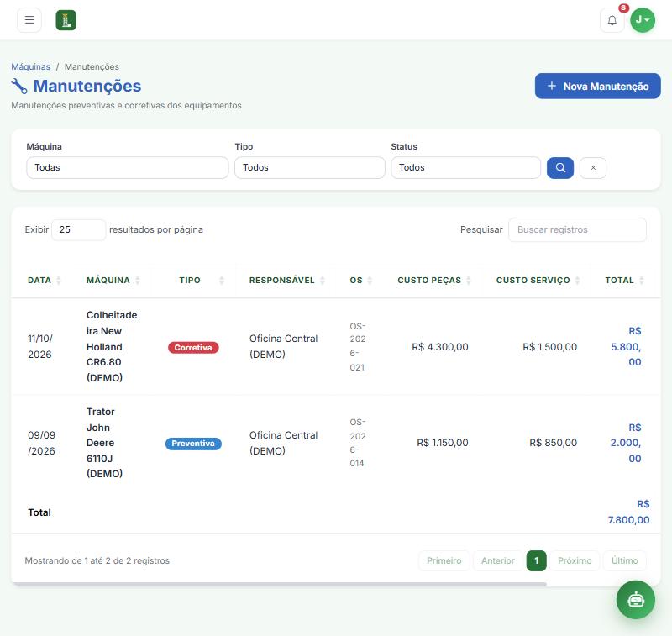Screen dimensions: 672x636
Task: Open the Tipo filter dropdown
Action: [309, 167]
